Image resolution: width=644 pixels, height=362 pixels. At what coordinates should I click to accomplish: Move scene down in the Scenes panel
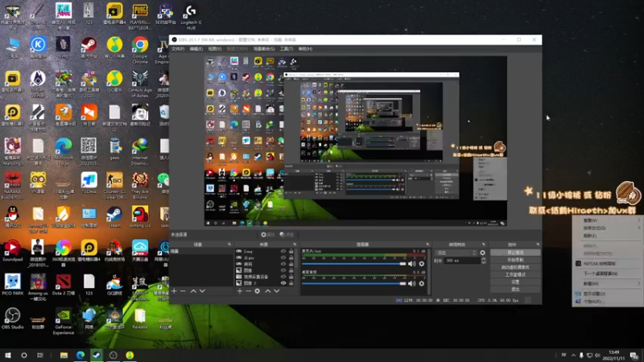coord(203,291)
